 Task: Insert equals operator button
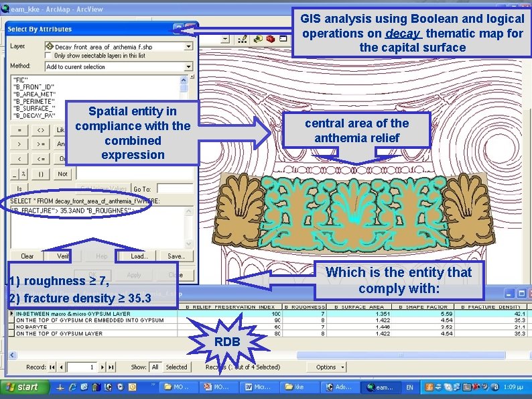tap(19, 129)
